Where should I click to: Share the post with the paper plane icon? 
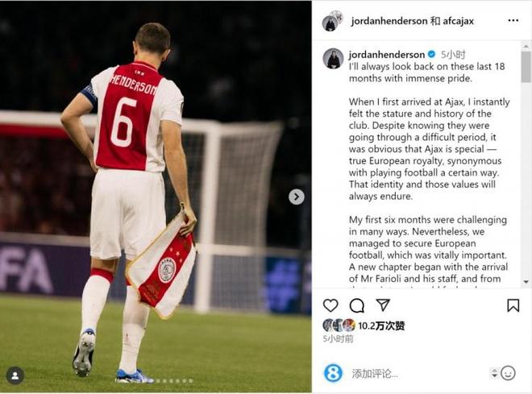[x=383, y=305]
